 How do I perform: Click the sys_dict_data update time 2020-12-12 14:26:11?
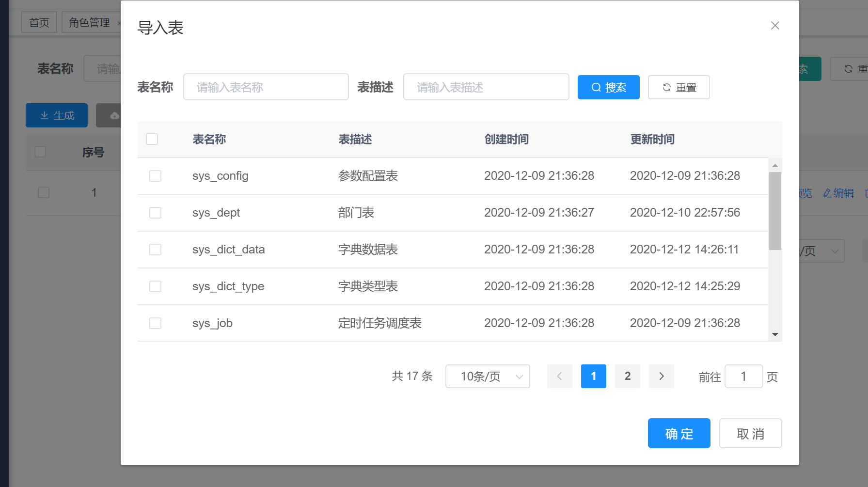pyautogui.click(x=684, y=250)
